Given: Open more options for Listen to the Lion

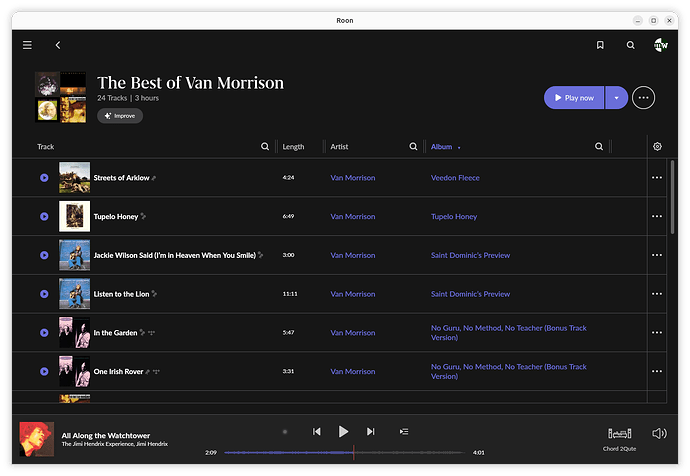Looking at the screenshot, I should pyautogui.click(x=657, y=294).
